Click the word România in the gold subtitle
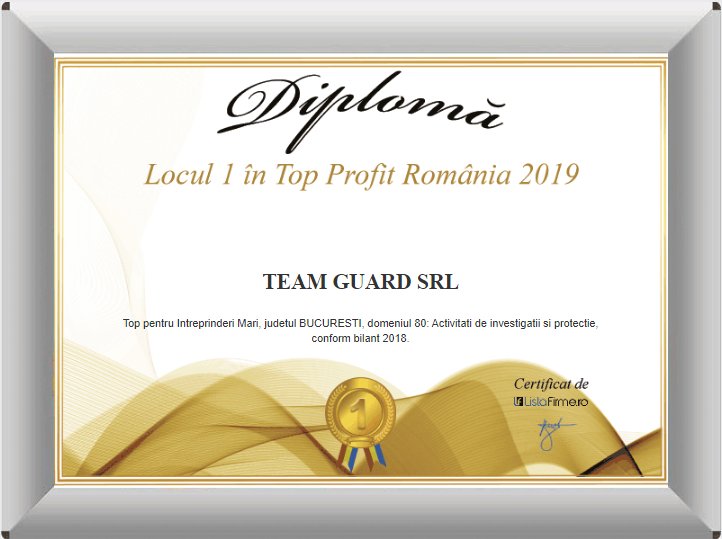Screen dimensions: 722x539 tap(459, 174)
